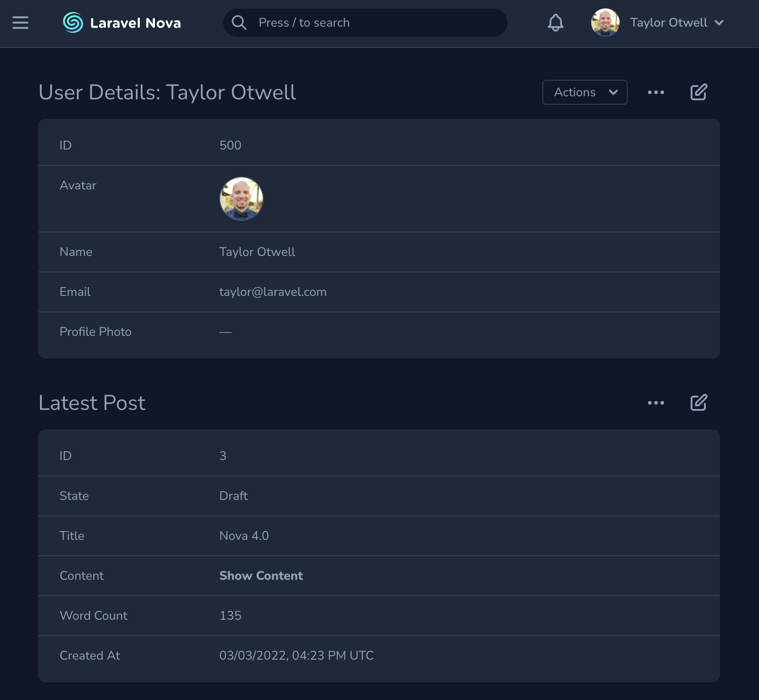Image resolution: width=759 pixels, height=700 pixels.
Task: Click the avatar thumbnail in User Details
Action: click(x=241, y=199)
